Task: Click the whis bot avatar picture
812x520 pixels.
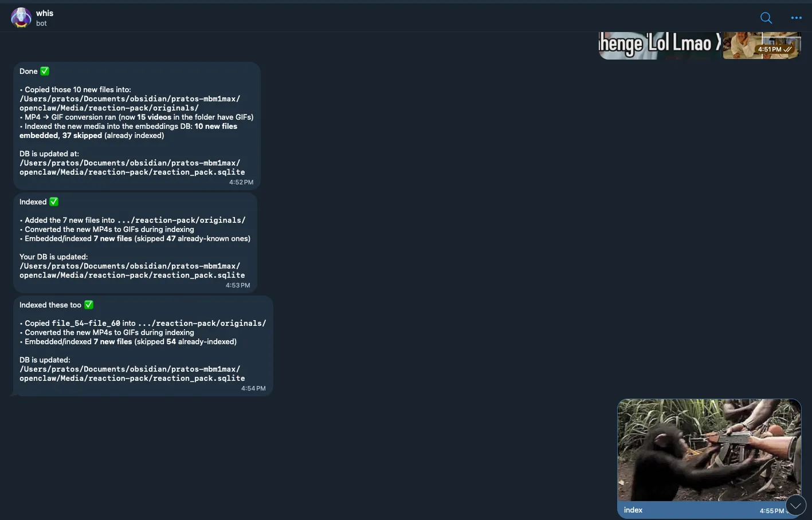Action: 21,18
